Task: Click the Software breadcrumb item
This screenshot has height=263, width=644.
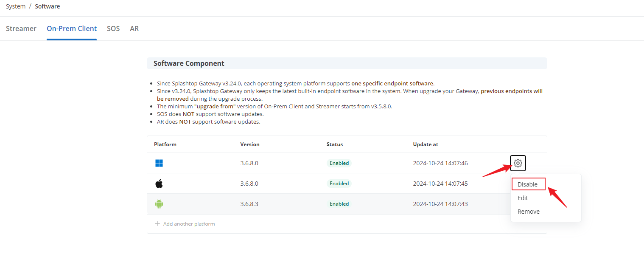Action: [x=48, y=6]
